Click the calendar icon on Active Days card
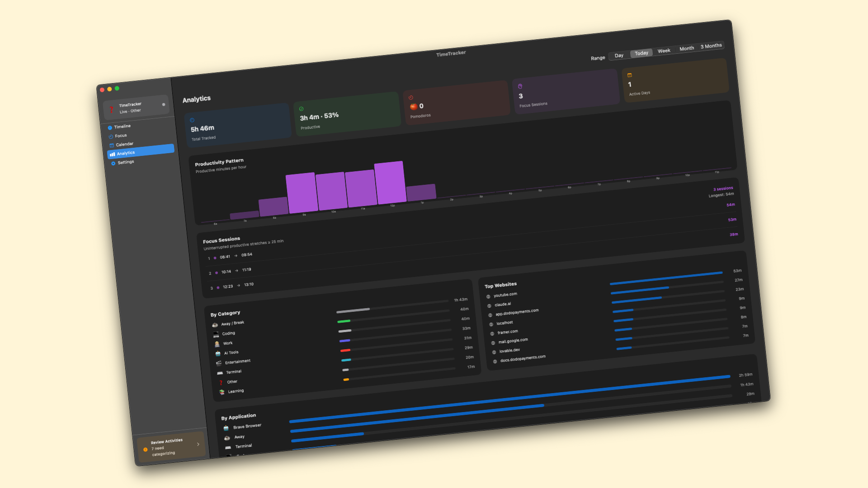The image size is (868, 488). point(630,75)
